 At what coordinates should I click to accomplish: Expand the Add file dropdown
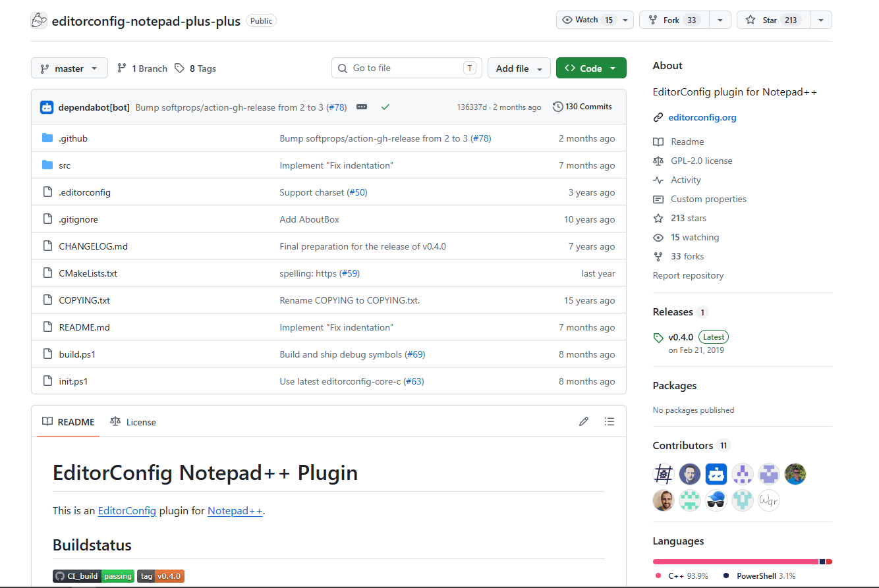[x=519, y=68]
